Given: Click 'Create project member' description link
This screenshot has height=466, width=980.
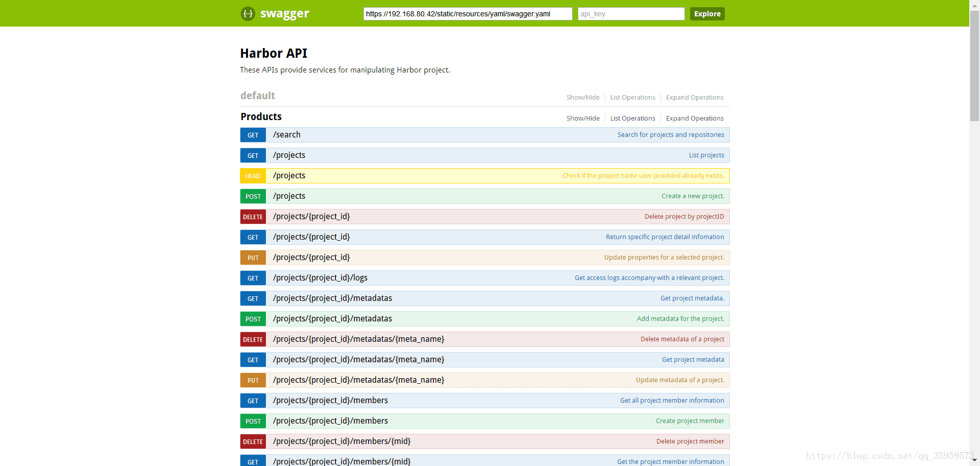Looking at the screenshot, I should point(690,421).
